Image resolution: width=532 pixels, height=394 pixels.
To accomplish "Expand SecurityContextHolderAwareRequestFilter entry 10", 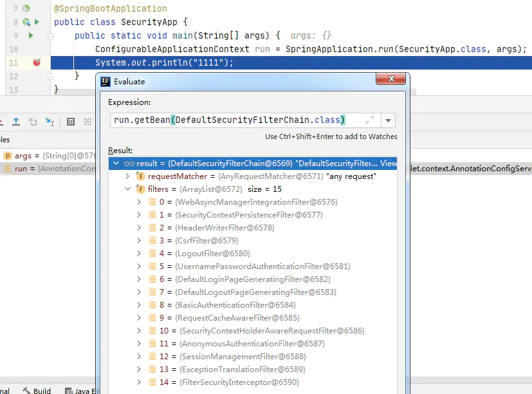I will (x=139, y=331).
